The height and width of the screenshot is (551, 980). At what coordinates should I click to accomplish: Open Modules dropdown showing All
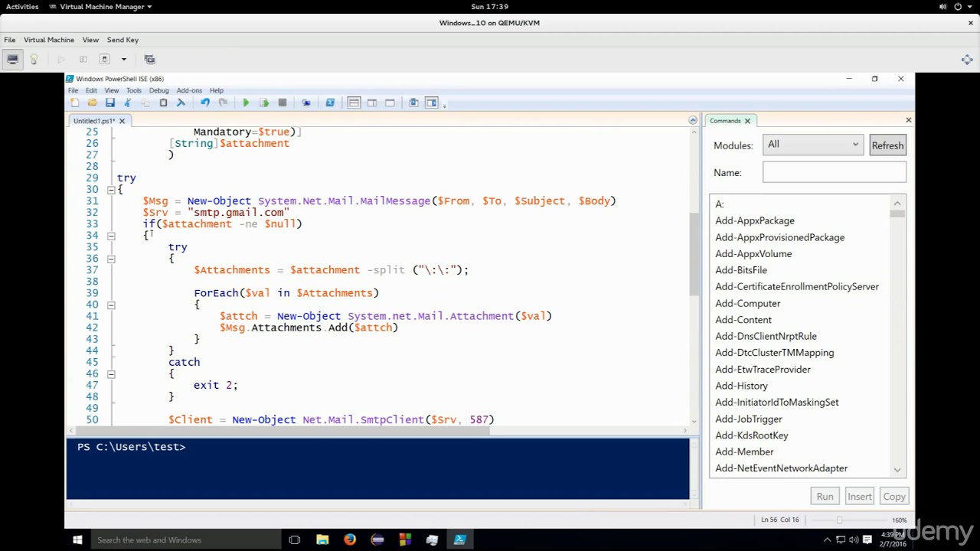(x=813, y=145)
